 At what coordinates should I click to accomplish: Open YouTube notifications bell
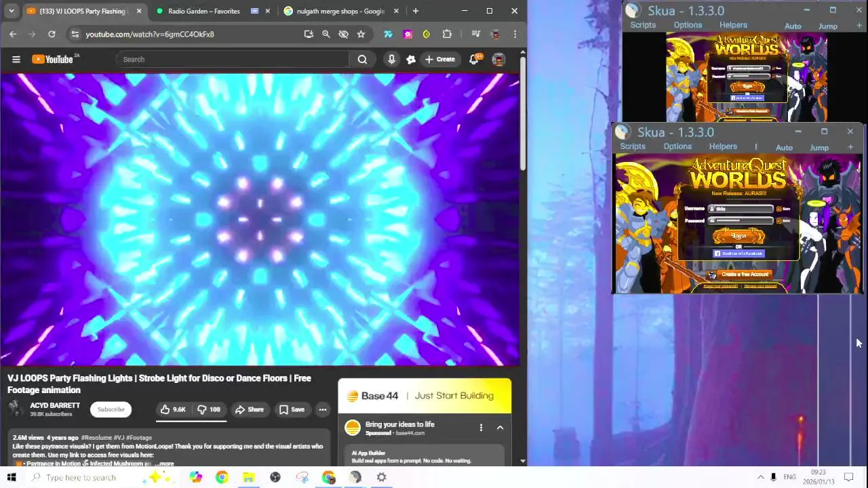coord(474,59)
